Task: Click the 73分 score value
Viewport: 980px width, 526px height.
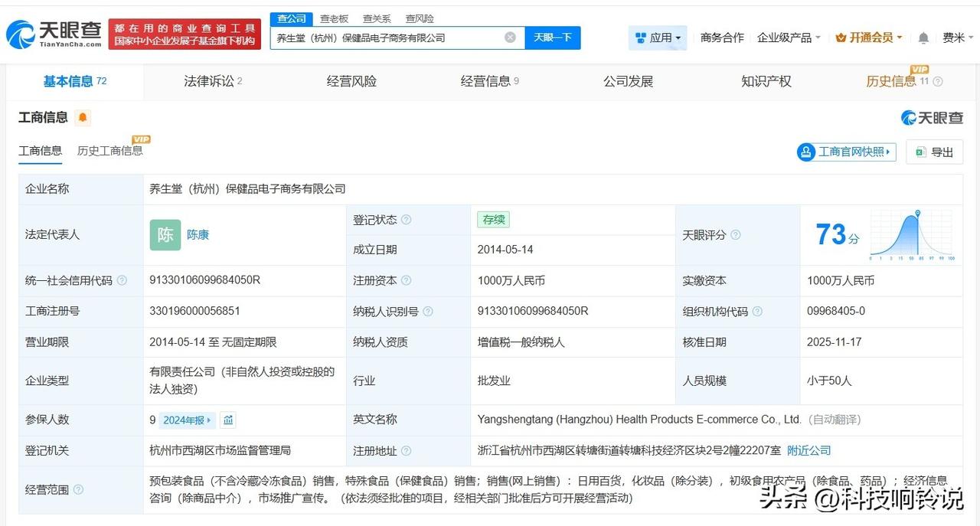Action: [838, 235]
